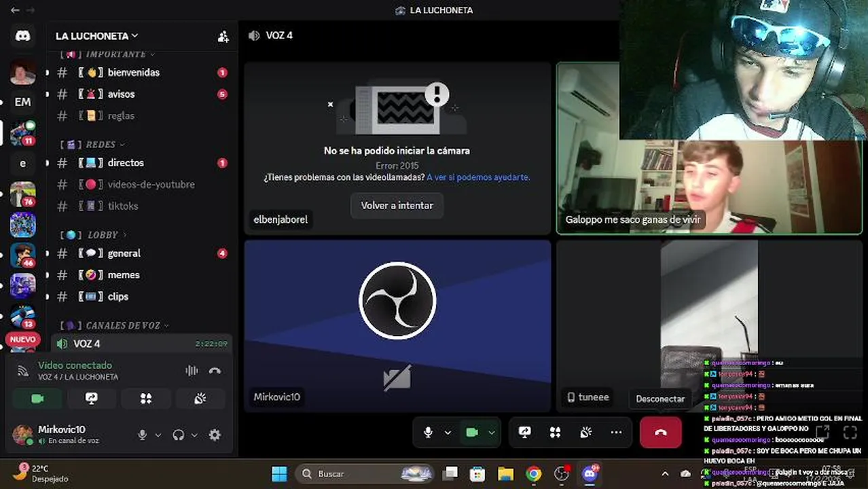
Task: Open microphone options in call bar
Action: [x=448, y=432]
